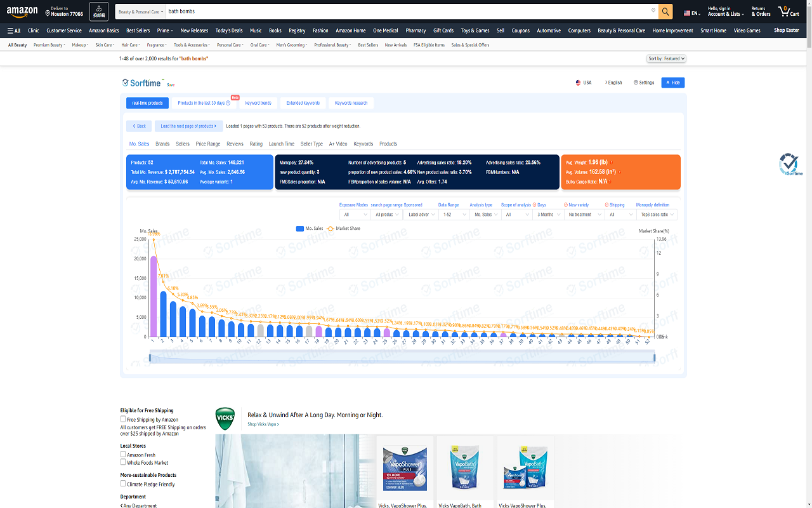Open the Analysis type Mo. Sales dropdown
The width and height of the screenshot is (812, 508).
485,215
